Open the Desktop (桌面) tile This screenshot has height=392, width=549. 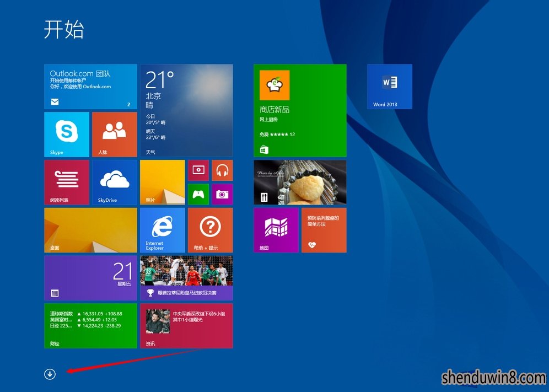[90, 230]
